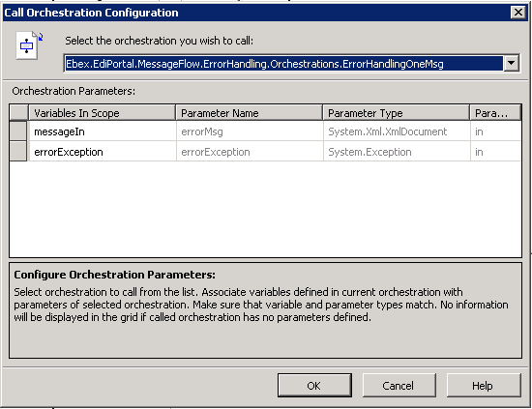Open Help for this dialog
Viewport: 532px width, 409px height.
pos(484,385)
